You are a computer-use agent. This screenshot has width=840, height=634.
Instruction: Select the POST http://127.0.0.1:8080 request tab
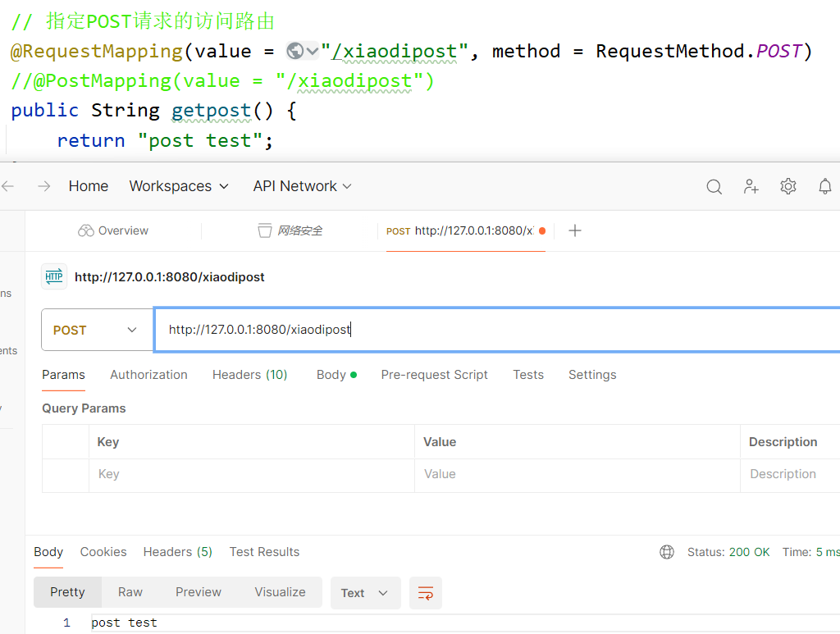click(466, 230)
